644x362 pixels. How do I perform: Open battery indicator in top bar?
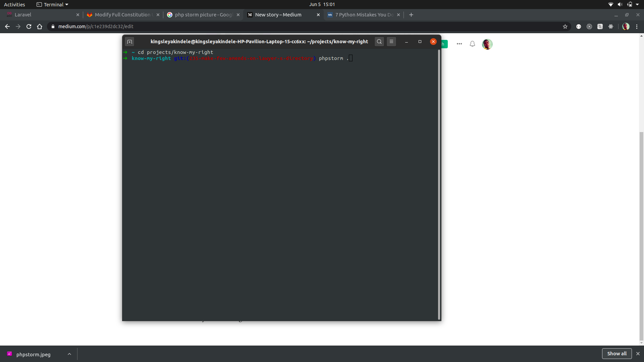630,4
